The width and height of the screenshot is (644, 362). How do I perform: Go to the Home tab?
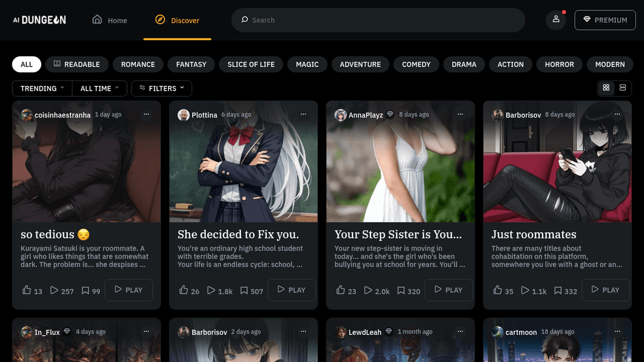pyautogui.click(x=110, y=20)
